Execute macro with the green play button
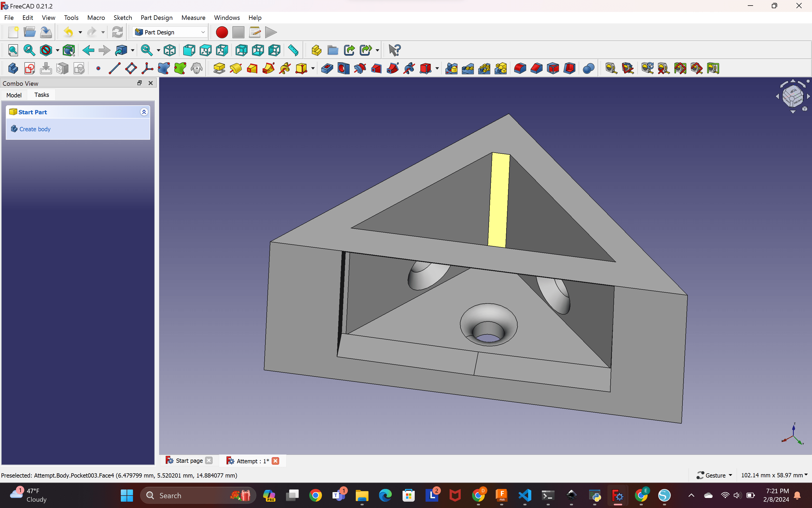Viewport: 812px width, 508px height. pos(271,32)
